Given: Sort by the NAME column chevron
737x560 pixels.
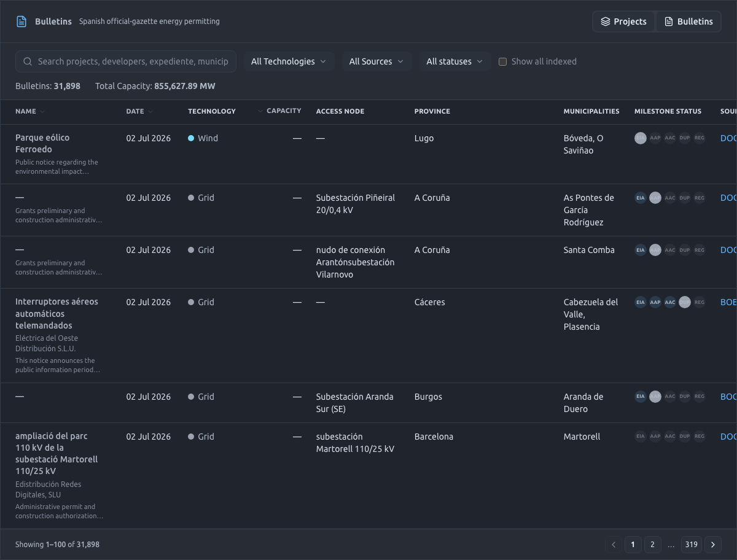Looking at the screenshot, I should coord(42,112).
